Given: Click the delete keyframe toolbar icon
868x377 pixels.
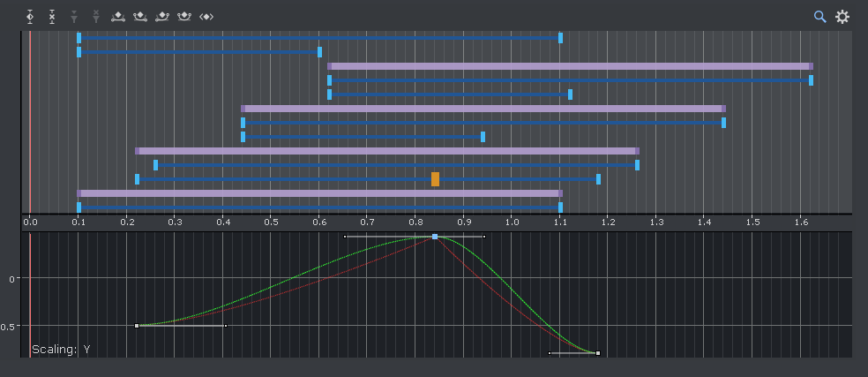Looking at the screenshot, I should click(52, 17).
